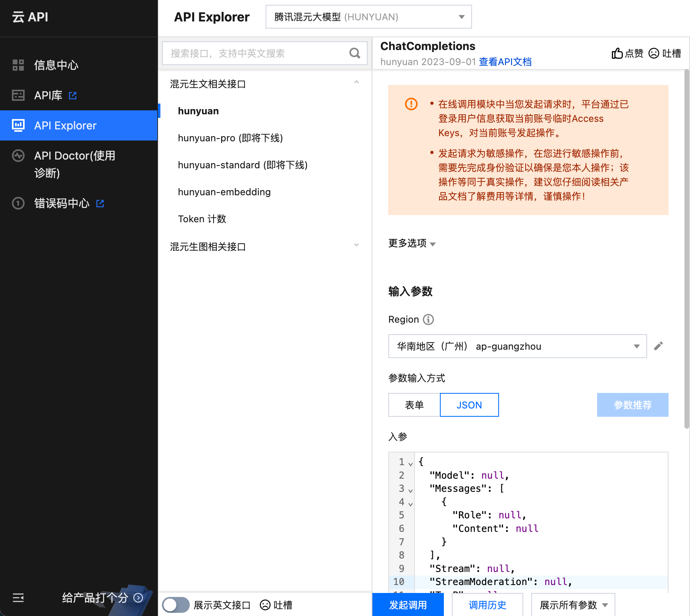The image size is (690, 616).
Task: Open the 错误码中心 circle icon
Action: 18,203
